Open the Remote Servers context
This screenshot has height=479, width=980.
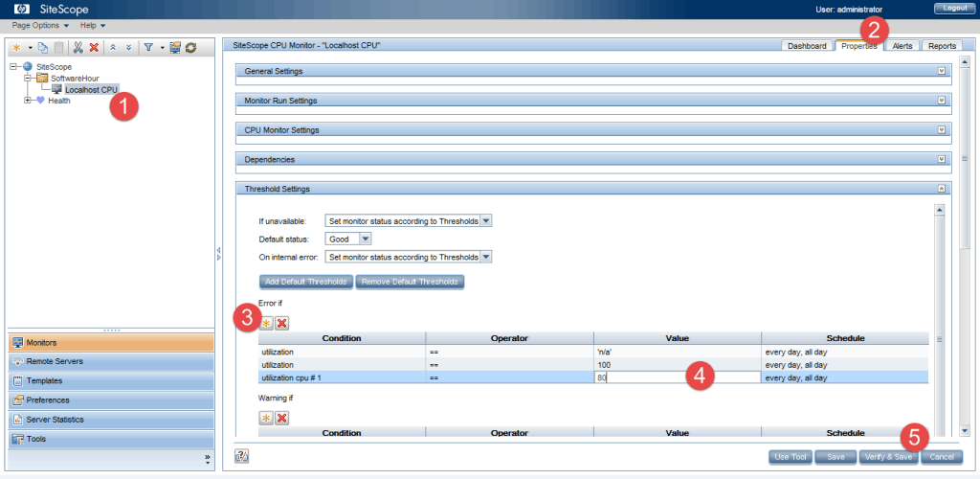[110, 361]
